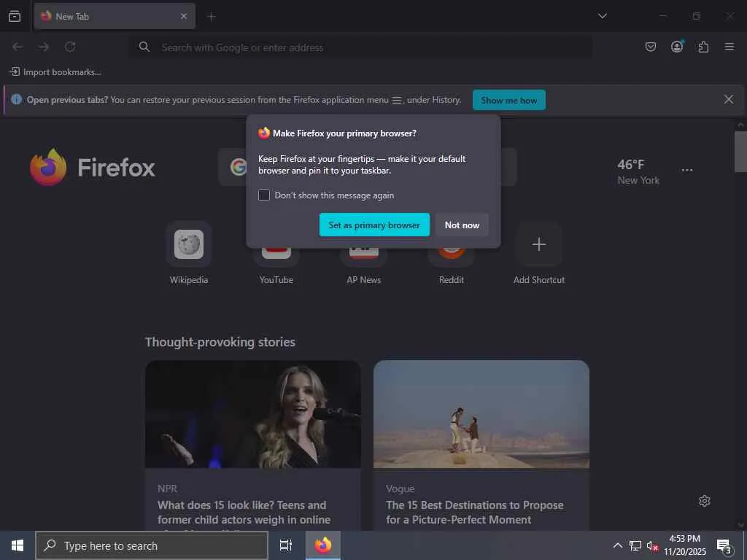The height and width of the screenshot is (560, 747).
Task: Close the New Tab tab
Action: click(184, 16)
